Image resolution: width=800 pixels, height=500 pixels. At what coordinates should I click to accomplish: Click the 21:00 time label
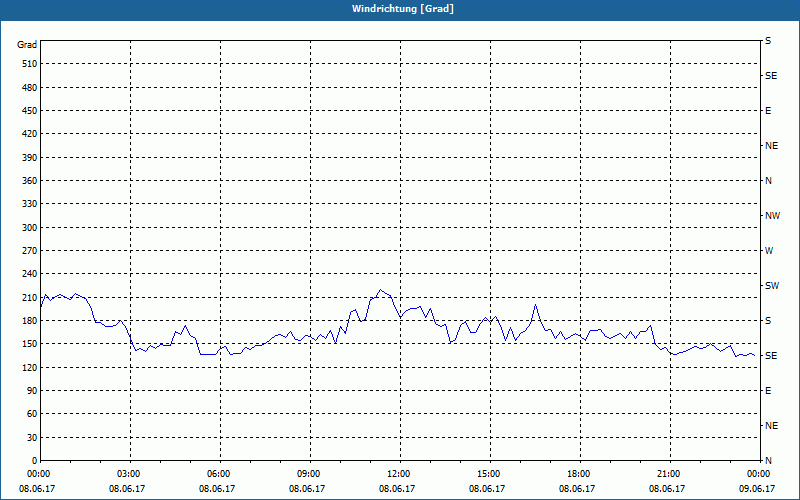(x=667, y=474)
